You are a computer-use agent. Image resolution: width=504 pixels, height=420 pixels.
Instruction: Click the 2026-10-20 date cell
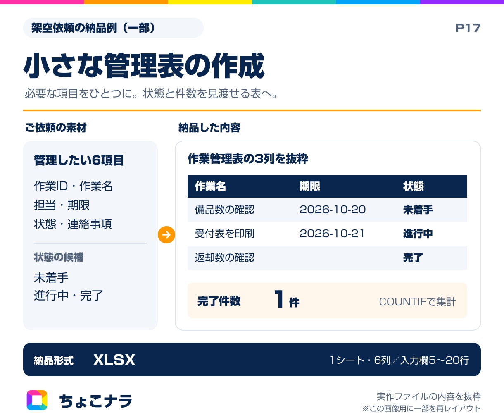333,210
